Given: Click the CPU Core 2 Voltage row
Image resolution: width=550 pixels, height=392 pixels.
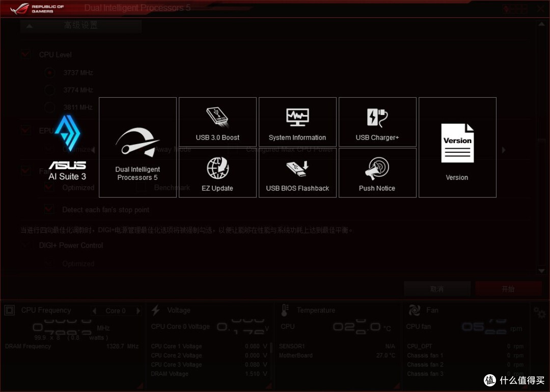Looking at the screenshot, I should point(209,355).
